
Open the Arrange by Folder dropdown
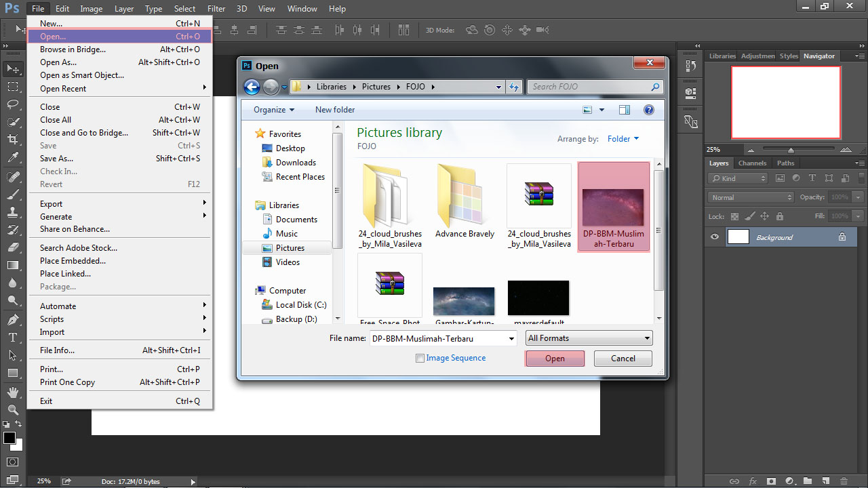(623, 139)
